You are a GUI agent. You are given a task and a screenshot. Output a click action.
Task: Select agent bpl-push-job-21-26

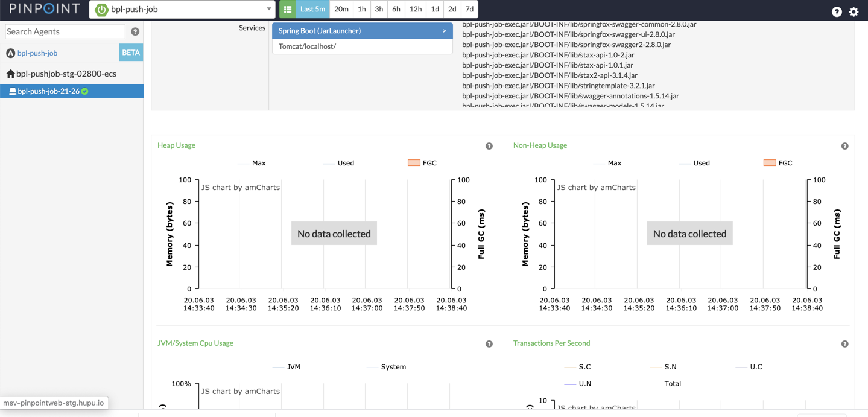[72, 91]
